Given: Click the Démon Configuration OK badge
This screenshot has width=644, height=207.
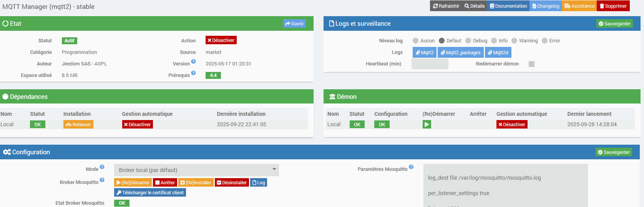Looking at the screenshot, I should tap(382, 124).
